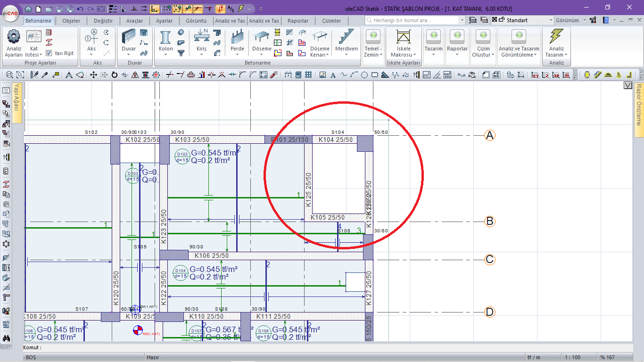Toggle the layer lock icon beside Standart
The image size is (644, 362).
coord(501,20)
